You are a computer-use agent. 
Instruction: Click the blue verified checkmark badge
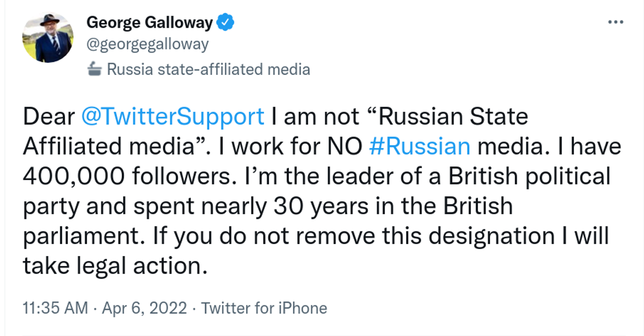pos(225,23)
